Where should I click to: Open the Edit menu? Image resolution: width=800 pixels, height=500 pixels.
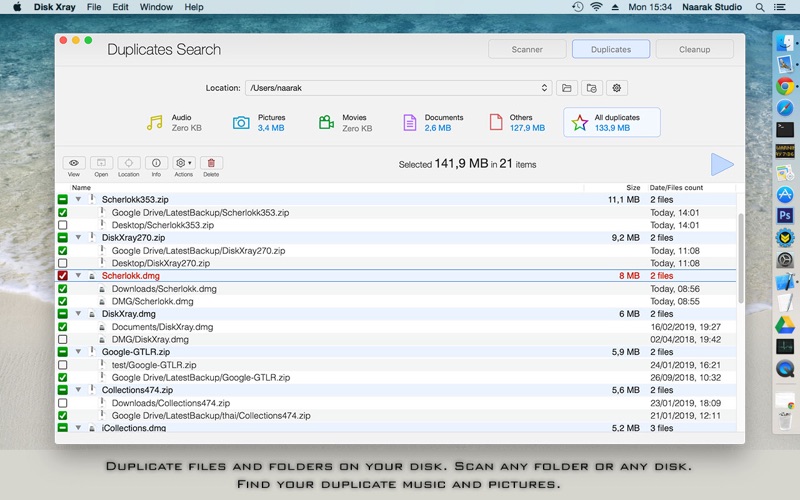click(120, 7)
